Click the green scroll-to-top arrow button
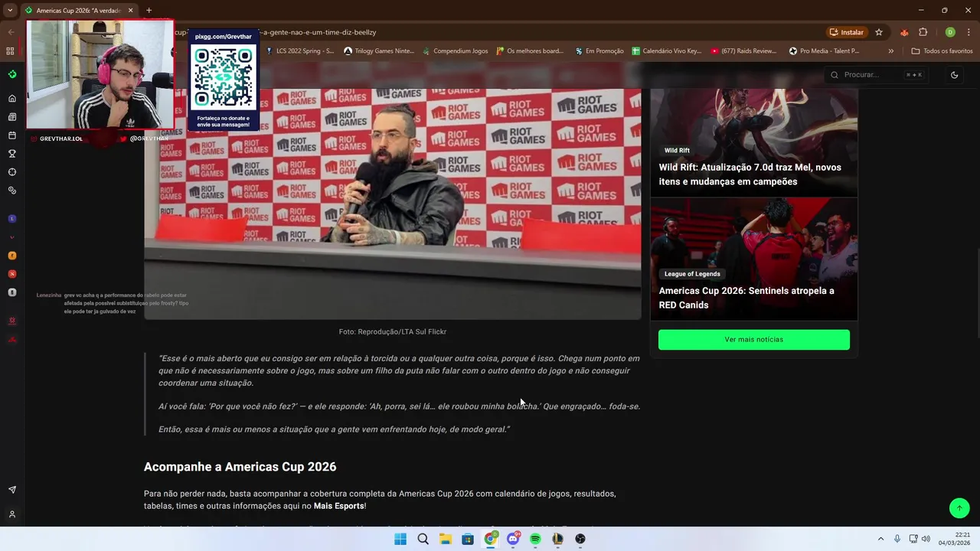Image resolution: width=980 pixels, height=551 pixels. pos(959,508)
